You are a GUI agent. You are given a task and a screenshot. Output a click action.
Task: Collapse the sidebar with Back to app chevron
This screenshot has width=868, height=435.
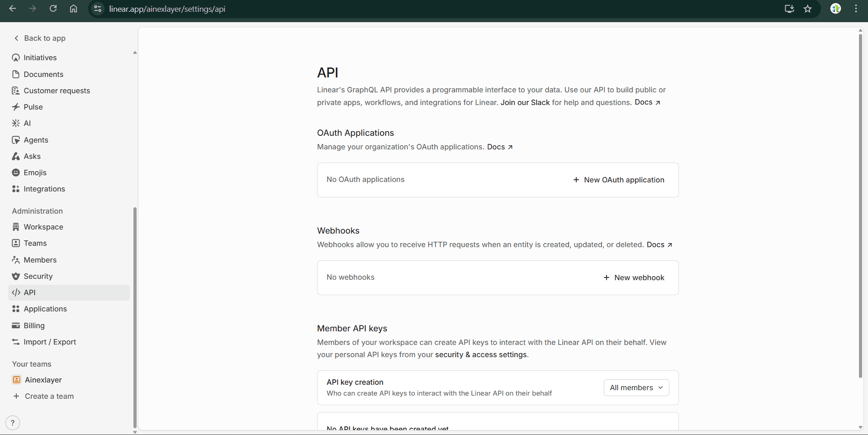coord(16,38)
